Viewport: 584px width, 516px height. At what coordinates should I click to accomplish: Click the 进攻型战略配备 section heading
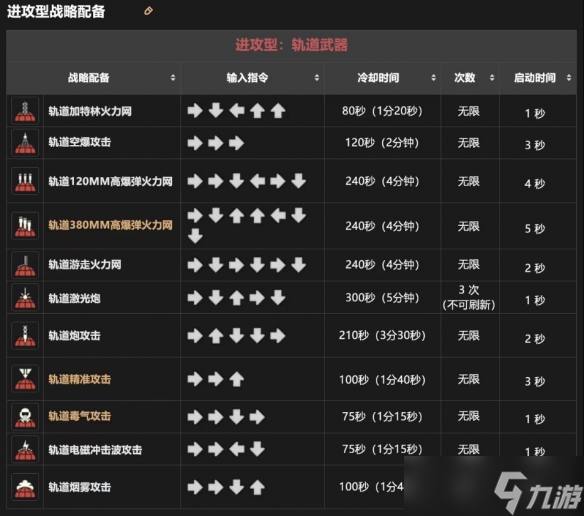coord(56,12)
